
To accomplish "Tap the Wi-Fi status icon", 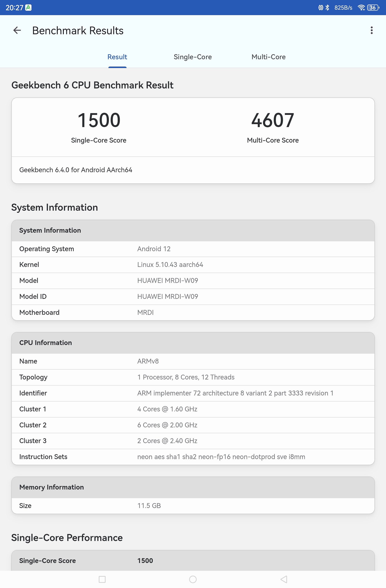I will [361, 8].
